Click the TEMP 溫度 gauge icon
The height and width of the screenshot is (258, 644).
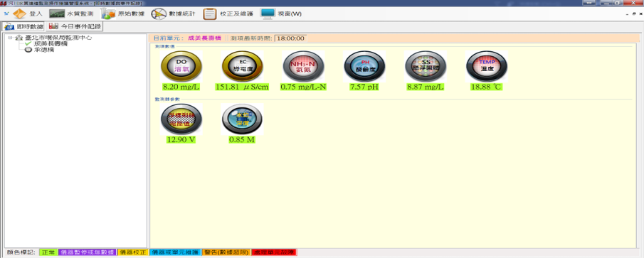click(x=487, y=67)
